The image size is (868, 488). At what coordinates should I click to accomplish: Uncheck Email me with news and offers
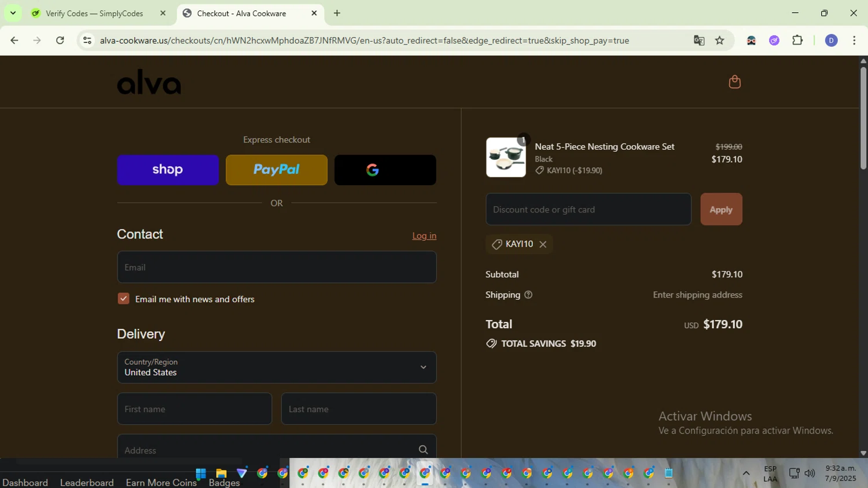point(123,299)
